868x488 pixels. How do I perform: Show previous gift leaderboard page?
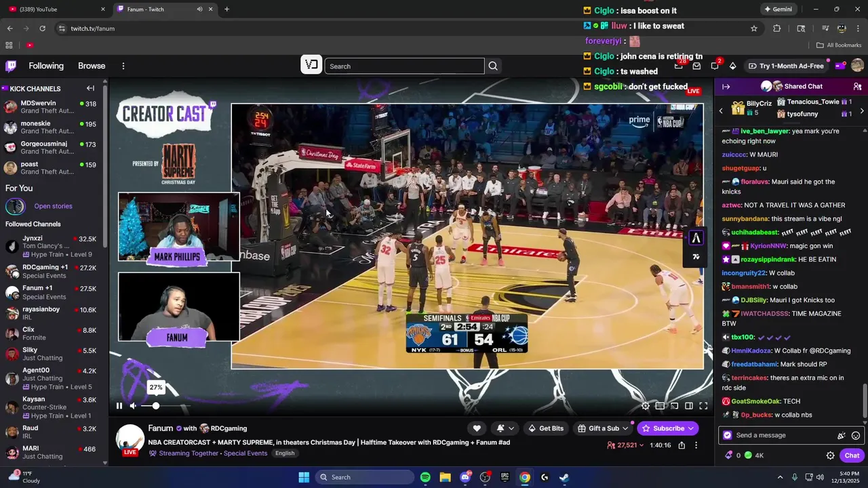[x=721, y=110]
